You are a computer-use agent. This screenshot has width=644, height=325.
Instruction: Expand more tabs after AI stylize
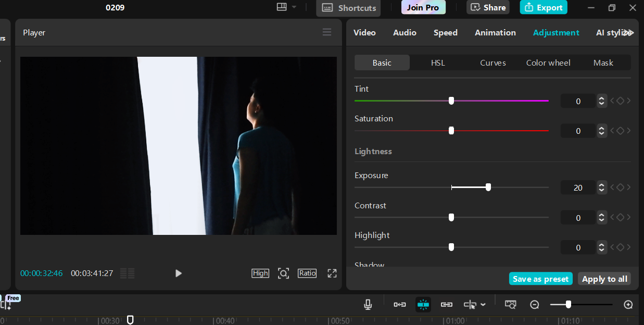point(629,32)
